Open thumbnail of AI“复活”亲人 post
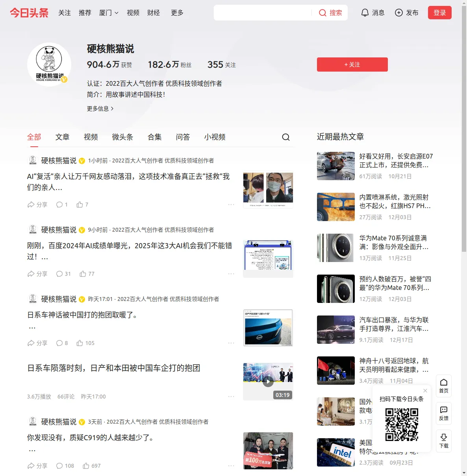The image size is (467, 476). click(x=268, y=190)
